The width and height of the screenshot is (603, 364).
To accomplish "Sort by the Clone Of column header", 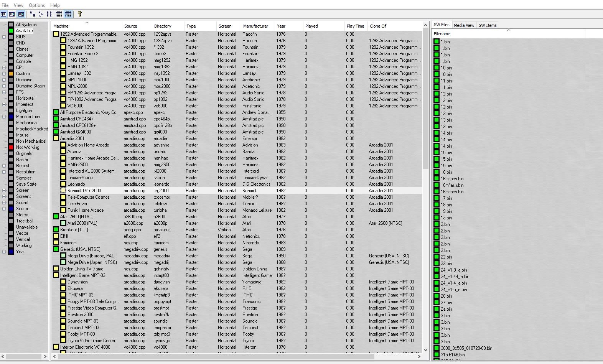I will [x=394, y=26].
